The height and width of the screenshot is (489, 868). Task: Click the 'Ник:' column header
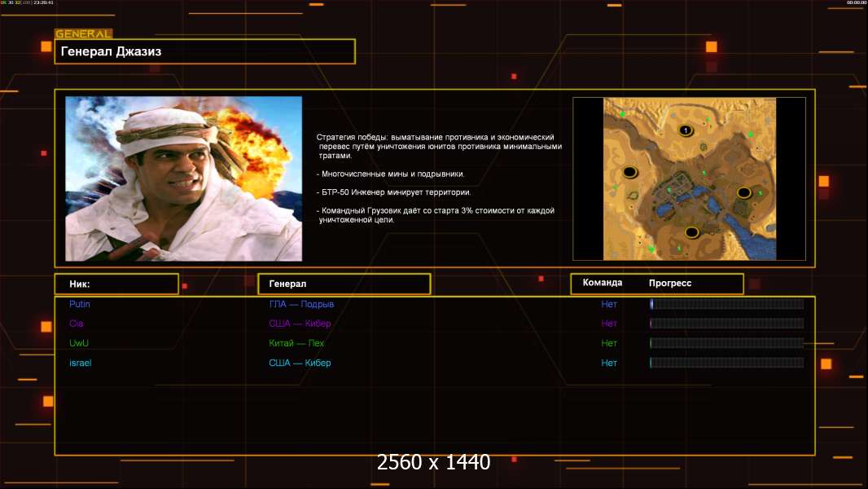[116, 284]
